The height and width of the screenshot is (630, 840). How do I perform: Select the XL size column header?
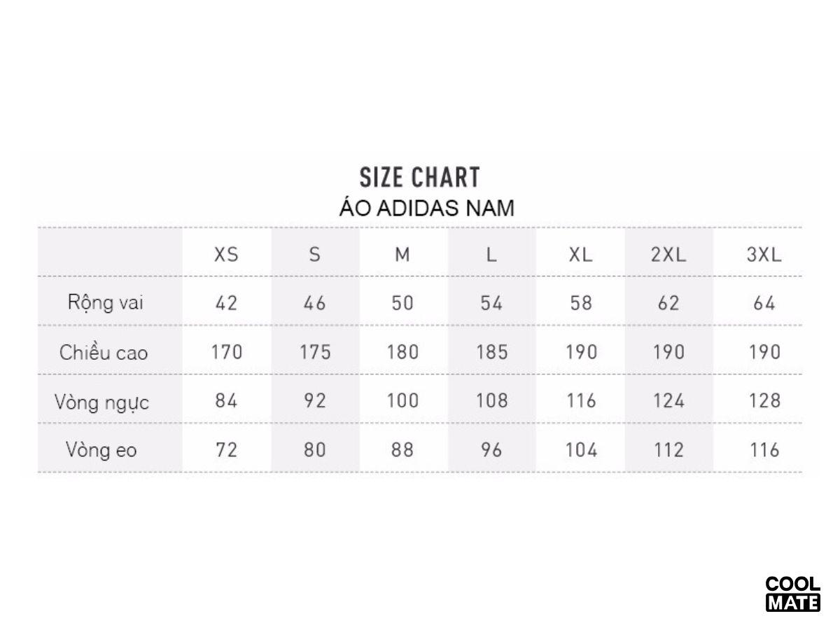tap(581, 254)
